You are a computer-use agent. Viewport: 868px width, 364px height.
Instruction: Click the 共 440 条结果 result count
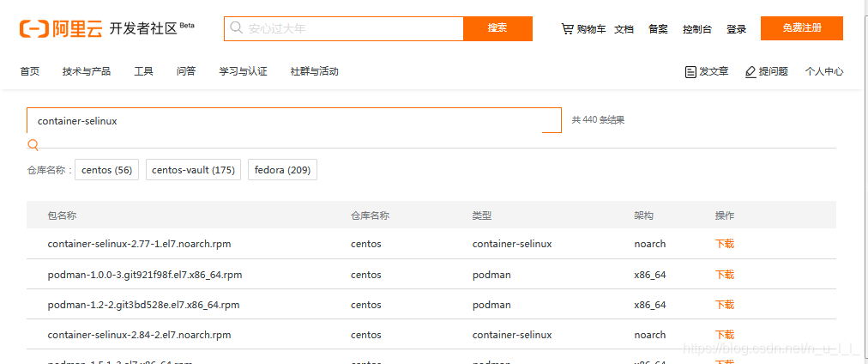tap(598, 119)
